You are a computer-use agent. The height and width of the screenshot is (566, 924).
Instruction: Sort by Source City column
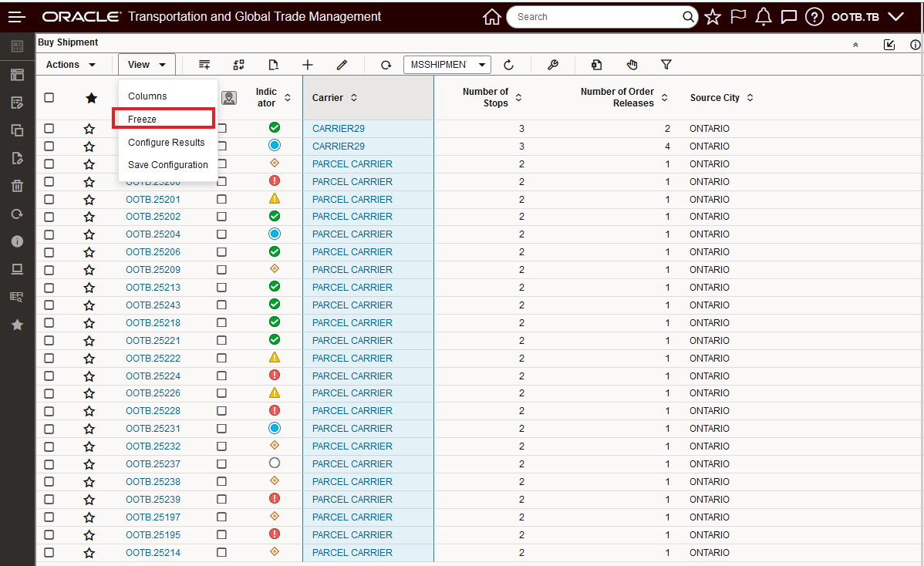pyautogui.click(x=750, y=98)
